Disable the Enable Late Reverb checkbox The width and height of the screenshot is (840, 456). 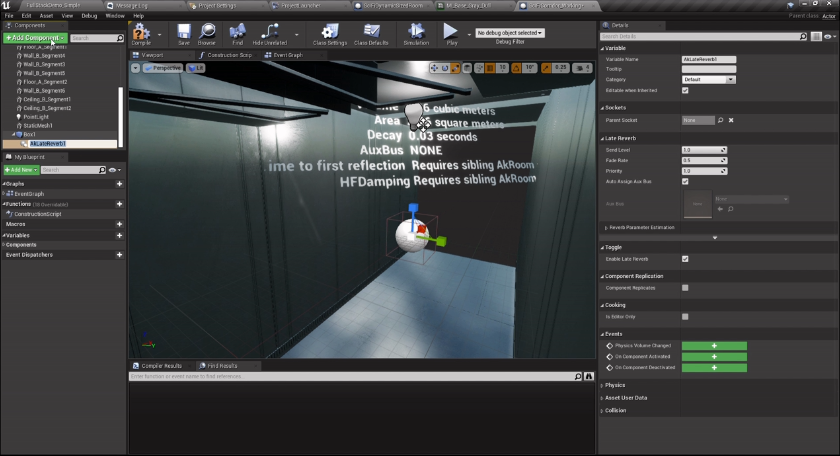click(685, 258)
